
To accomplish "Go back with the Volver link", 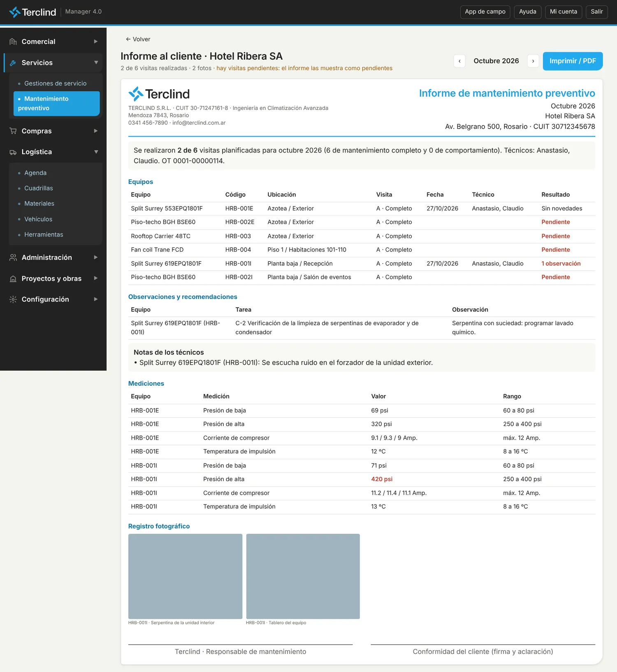I will click(x=138, y=39).
